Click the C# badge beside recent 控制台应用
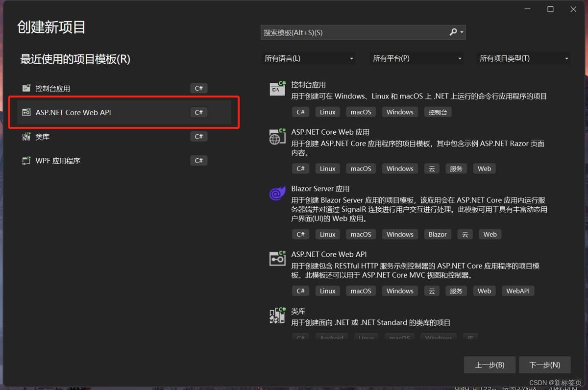Image resolution: width=588 pixels, height=390 pixels. [x=198, y=88]
